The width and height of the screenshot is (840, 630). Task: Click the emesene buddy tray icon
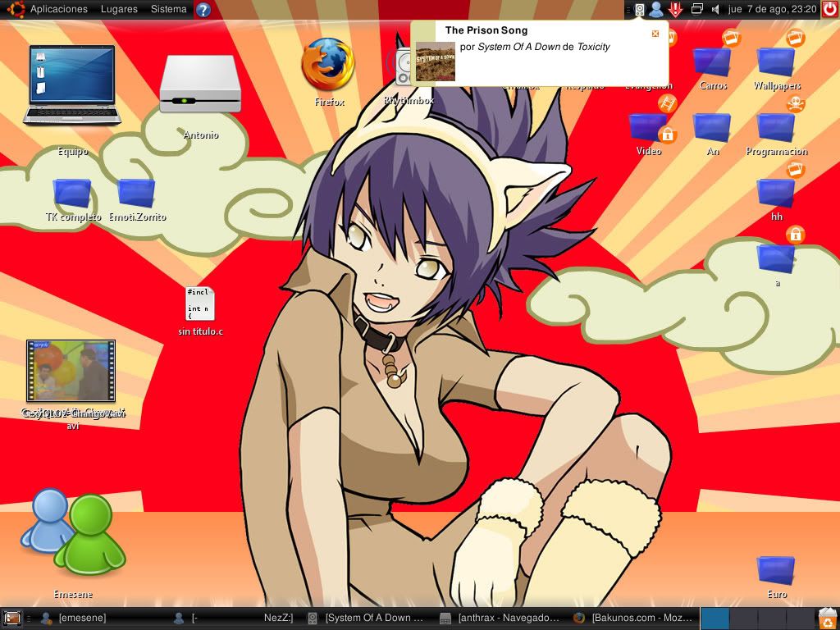click(655, 10)
